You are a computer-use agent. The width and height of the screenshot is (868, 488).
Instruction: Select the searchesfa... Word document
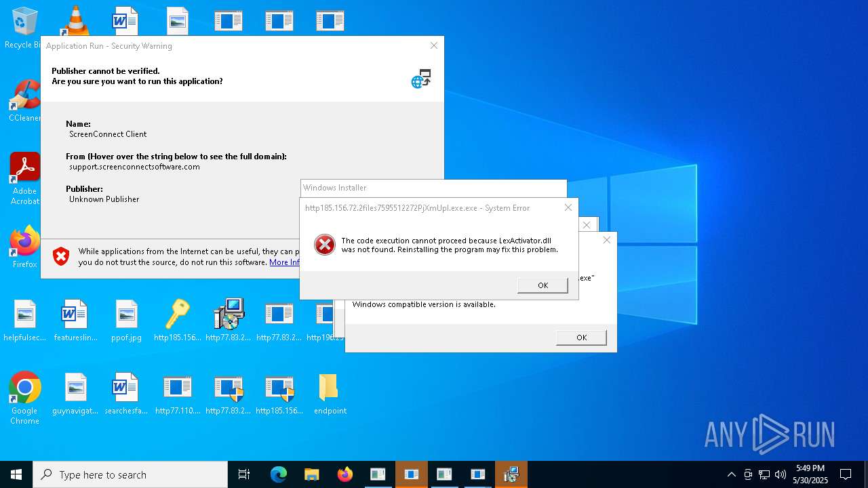click(x=126, y=394)
